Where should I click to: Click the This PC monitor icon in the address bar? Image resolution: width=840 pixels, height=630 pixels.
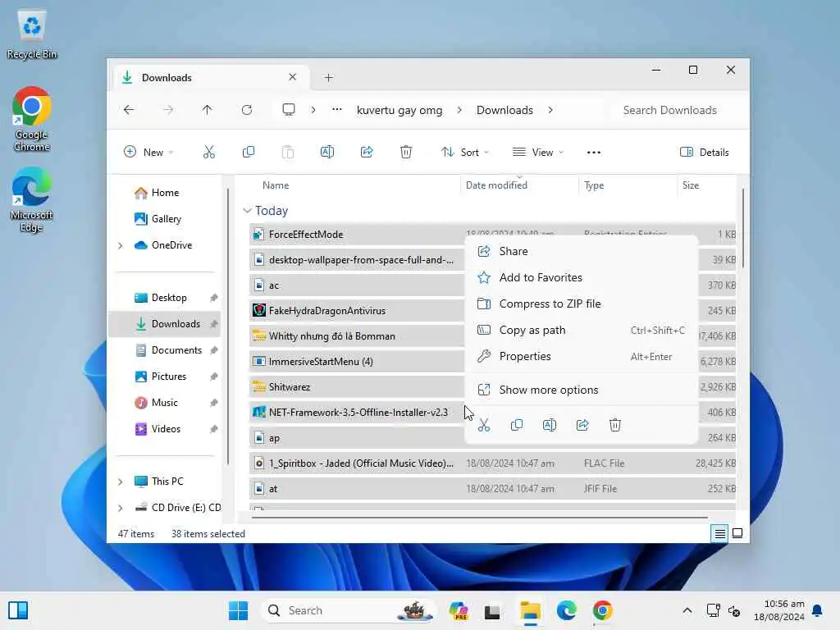[x=289, y=110]
